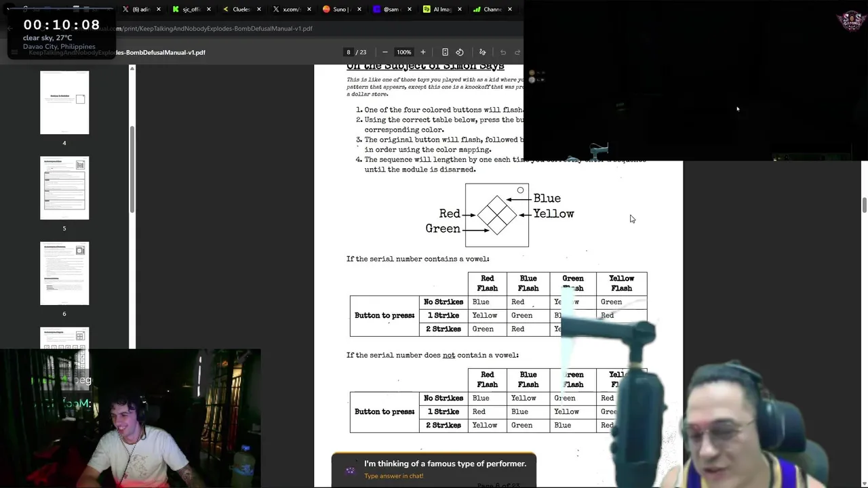Image resolution: width=868 pixels, height=488 pixels.
Task: Click the 'Green' label in Simon diagram
Action: pos(443,229)
